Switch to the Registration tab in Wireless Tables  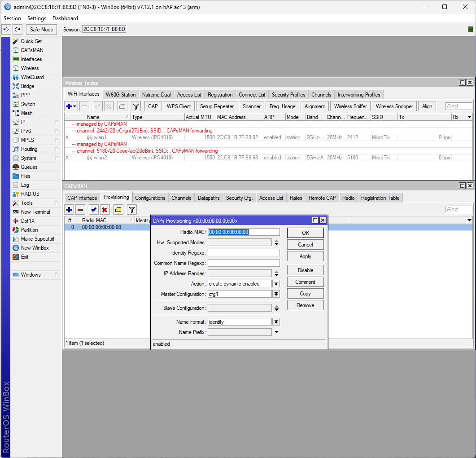(220, 94)
